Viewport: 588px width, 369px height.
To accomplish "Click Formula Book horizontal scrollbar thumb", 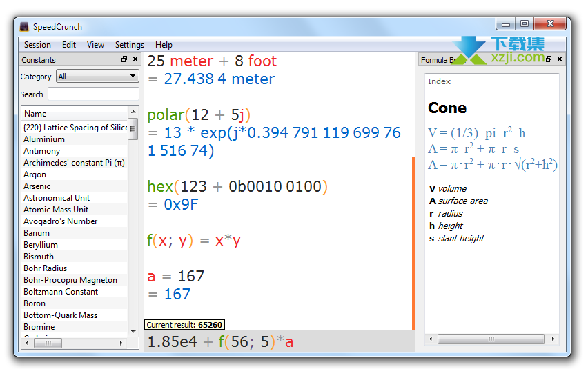I will coord(491,339).
